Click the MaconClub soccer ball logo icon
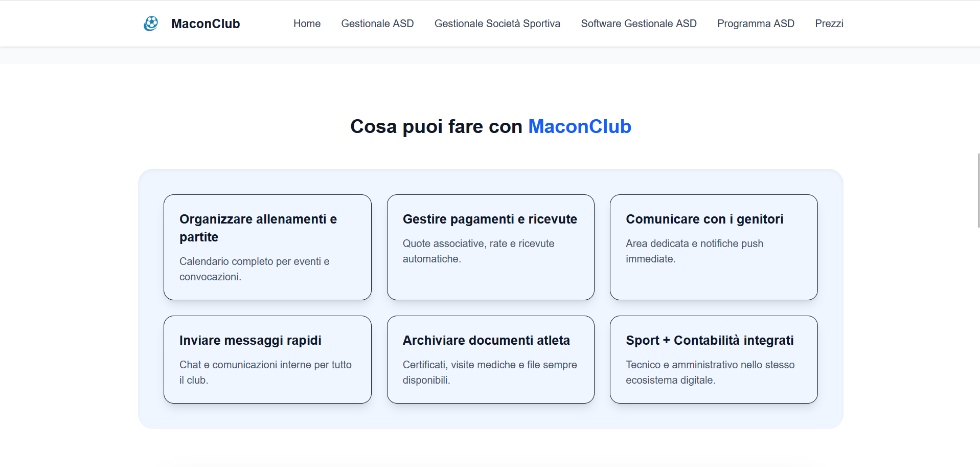Viewport: 980px width, 467px height. pos(151,23)
